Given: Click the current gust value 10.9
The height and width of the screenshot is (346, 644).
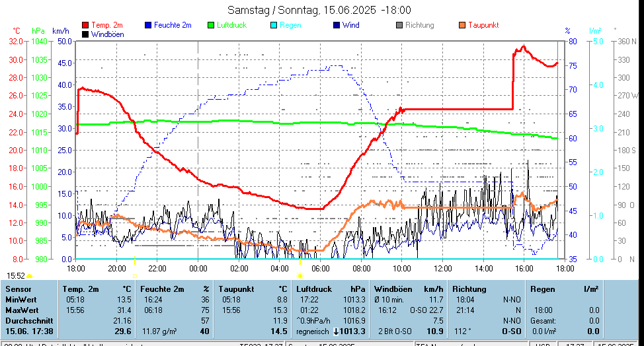Looking at the screenshot, I should pos(435,331).
